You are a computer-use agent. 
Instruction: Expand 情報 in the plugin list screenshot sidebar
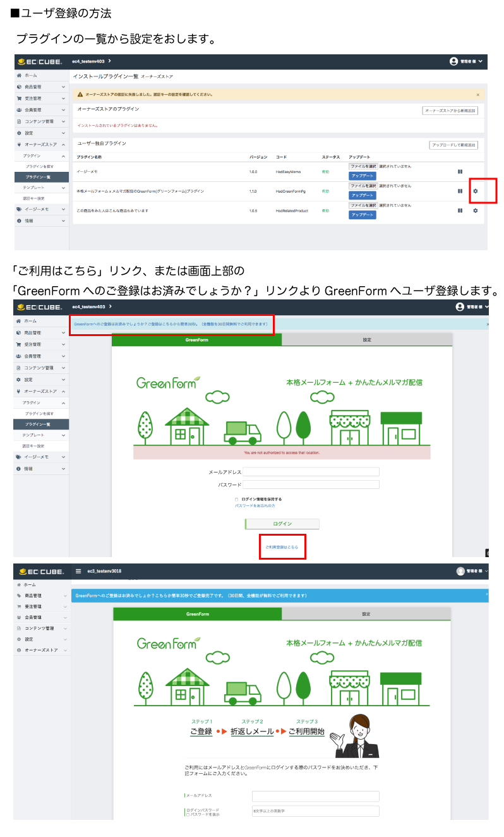[41, 220]
